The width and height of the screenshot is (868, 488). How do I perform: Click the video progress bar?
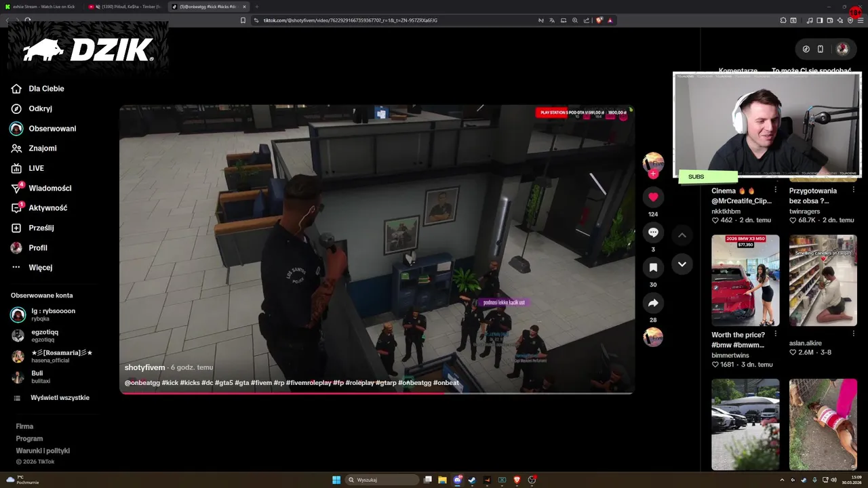(376, 392)
